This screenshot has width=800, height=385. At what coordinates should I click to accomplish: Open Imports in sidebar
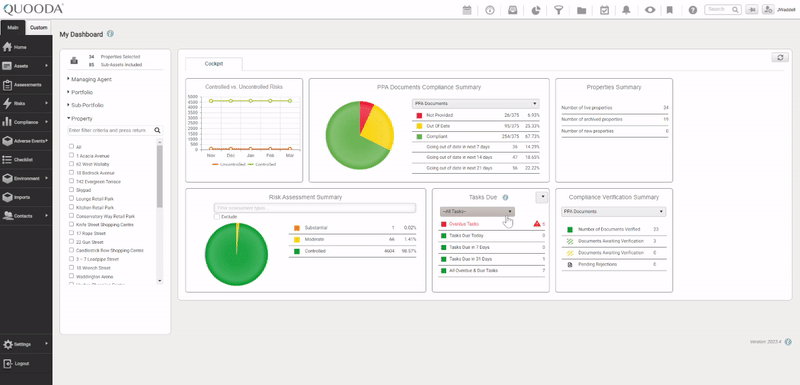click(26, 197)
